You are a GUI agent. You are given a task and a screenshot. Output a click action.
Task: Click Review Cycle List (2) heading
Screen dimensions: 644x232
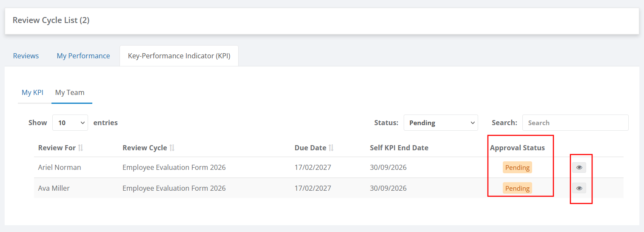51,20
